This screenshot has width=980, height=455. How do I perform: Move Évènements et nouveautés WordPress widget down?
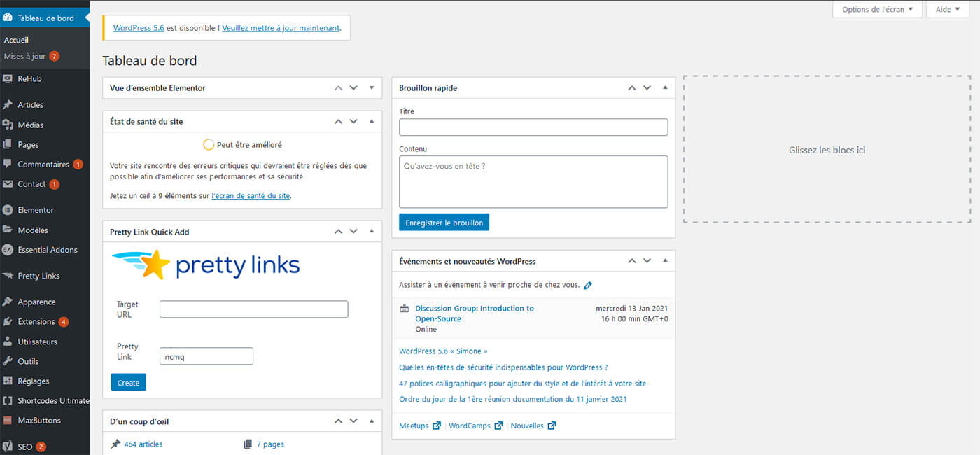(x=647, y=261)
